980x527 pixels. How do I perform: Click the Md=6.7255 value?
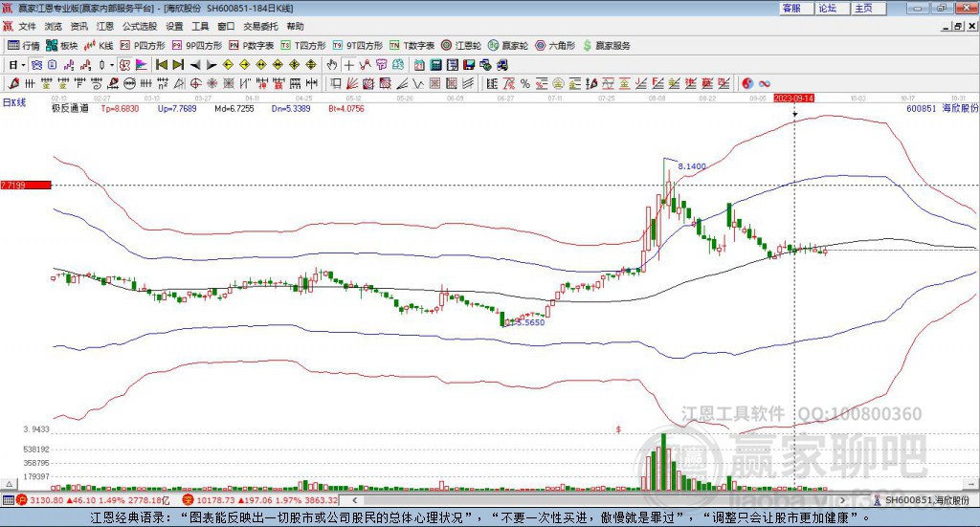pos(234,109)
